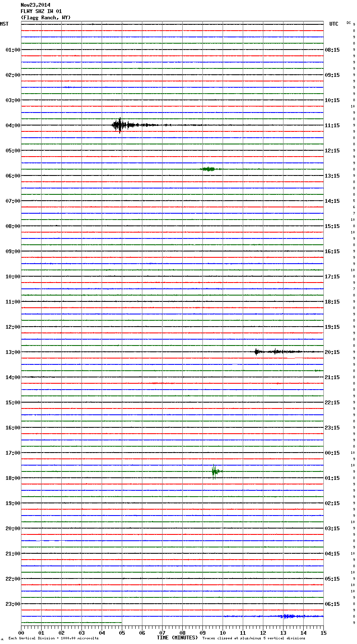This screenshot has width=357, height=644.
Task: Click the 13:15 UTC time label
Action: pos(332,176)
